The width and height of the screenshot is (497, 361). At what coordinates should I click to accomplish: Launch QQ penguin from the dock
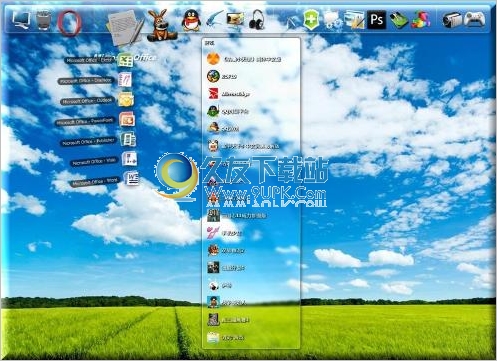pos(191,20)
